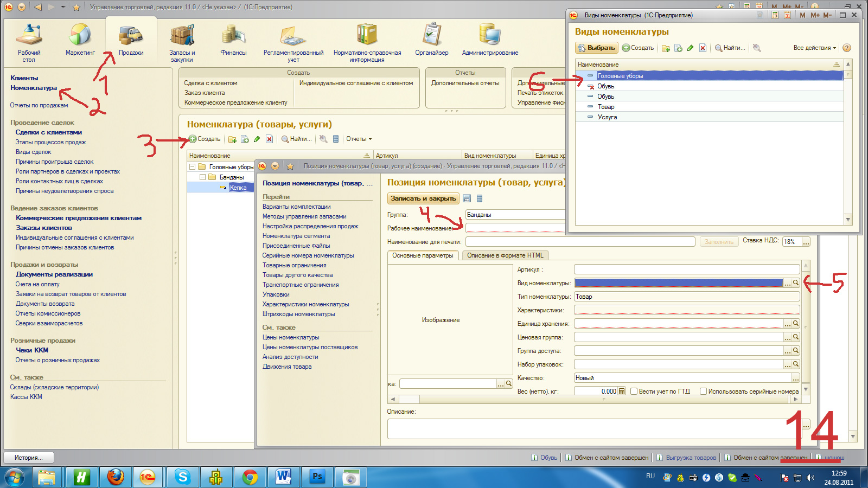Open Все действия dropdown in Виды номенклатуры
The height and width of the screenshot is (488, 868).
pos(815,48)
